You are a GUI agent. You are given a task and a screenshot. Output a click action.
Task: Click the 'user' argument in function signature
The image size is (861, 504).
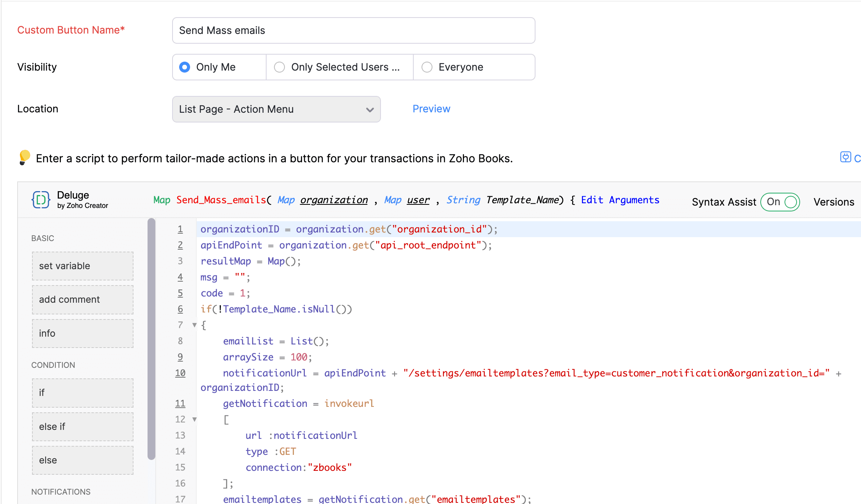(x=418, y=200)
